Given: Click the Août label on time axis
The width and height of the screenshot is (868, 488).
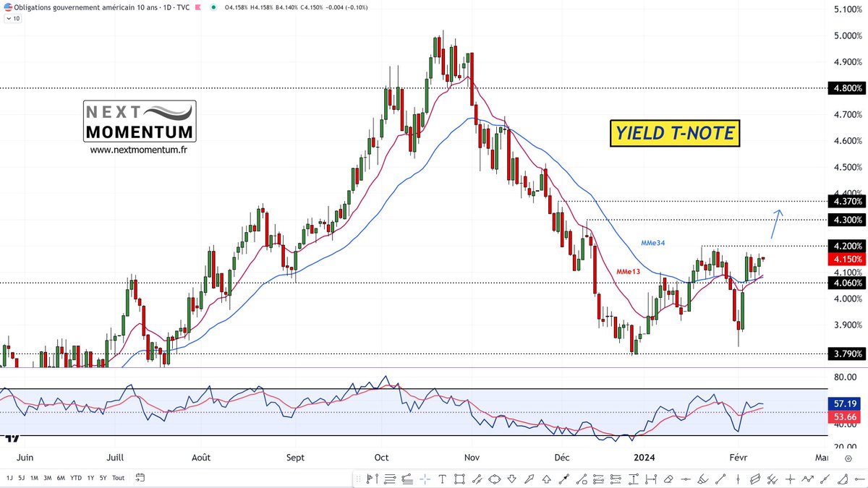Looking at the screenshot, I should [x=201, y=457].
